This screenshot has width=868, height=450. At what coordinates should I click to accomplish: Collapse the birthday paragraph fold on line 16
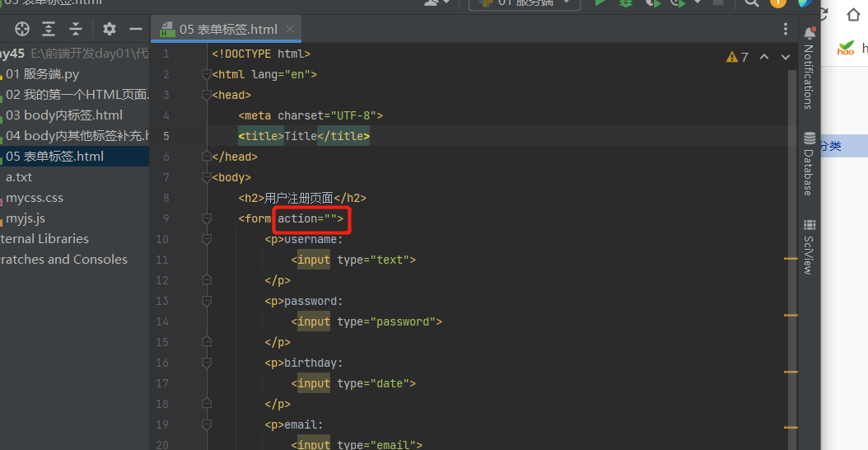(x=207, y=363)
